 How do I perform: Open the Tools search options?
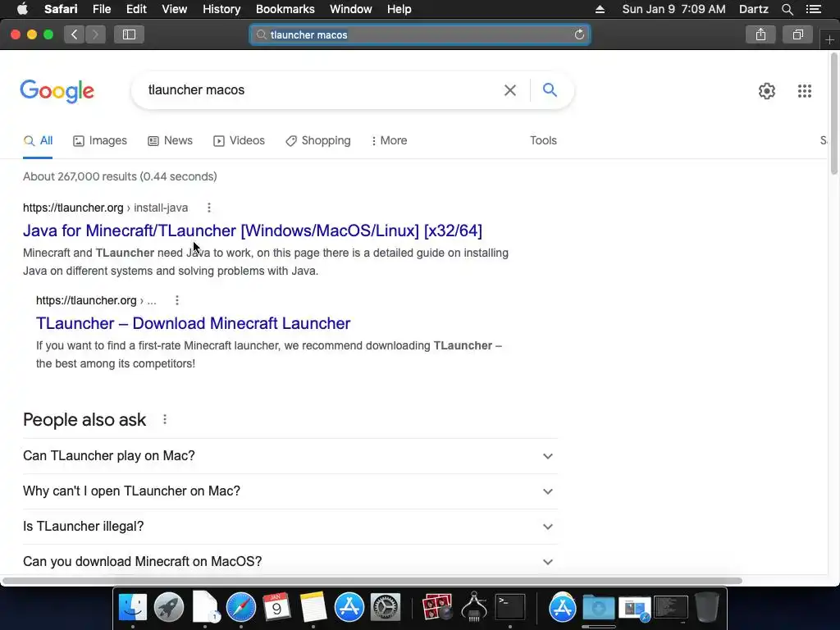pyautogui.click(x=543, y=141)
